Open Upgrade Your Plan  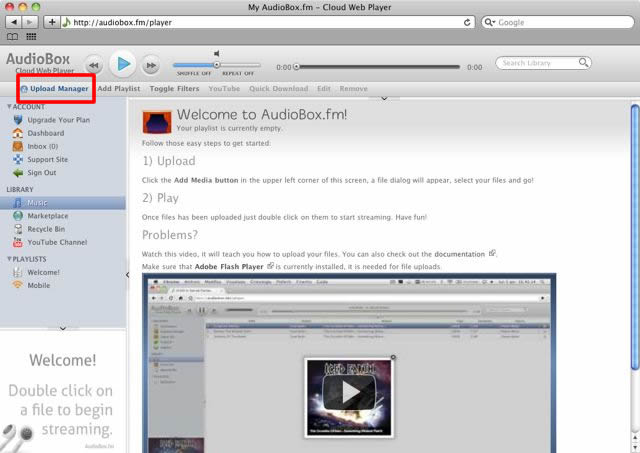pos(58,120)
